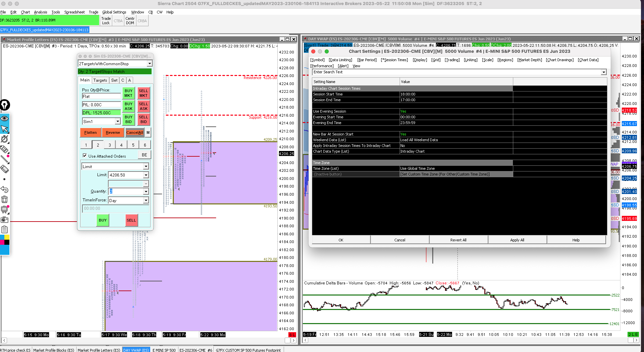This screenshot has height=352, width=644.
Task: Click the Reverse button
Action: coord(113,132)
